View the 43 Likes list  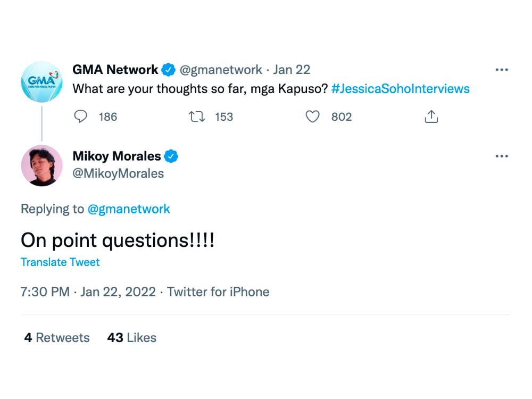click(131, 337)
